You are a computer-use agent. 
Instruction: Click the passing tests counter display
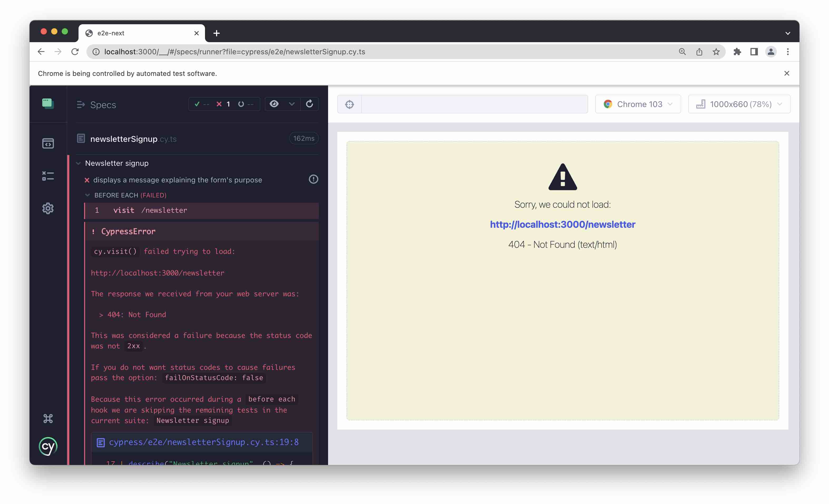[x=201, y=104]
